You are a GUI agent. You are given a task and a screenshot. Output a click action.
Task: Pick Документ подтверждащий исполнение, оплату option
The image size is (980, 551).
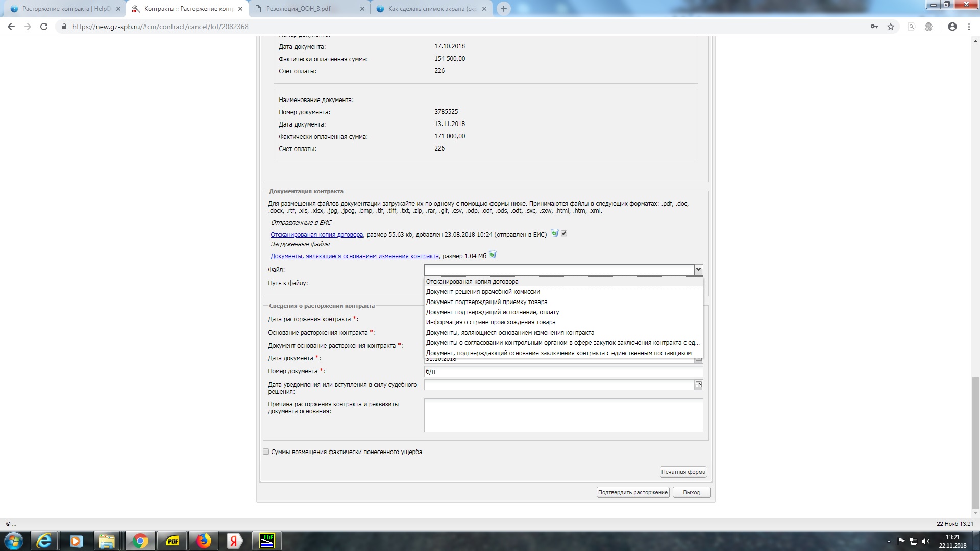493,312
